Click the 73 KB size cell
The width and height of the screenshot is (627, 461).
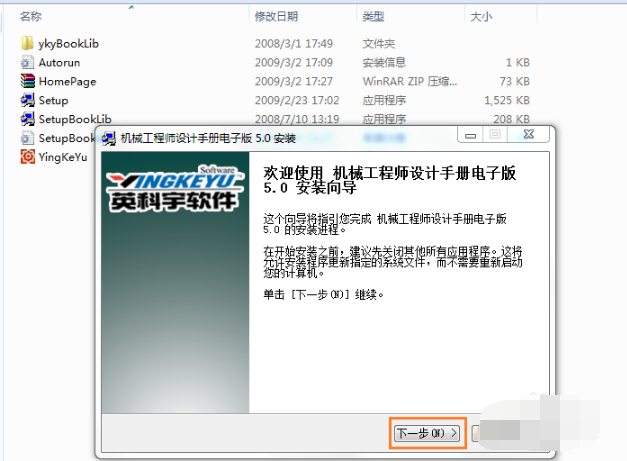tap(514, 81)
